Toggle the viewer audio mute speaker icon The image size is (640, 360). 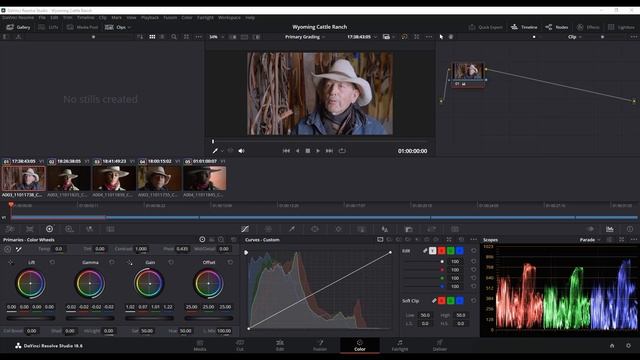coord(242,151)
